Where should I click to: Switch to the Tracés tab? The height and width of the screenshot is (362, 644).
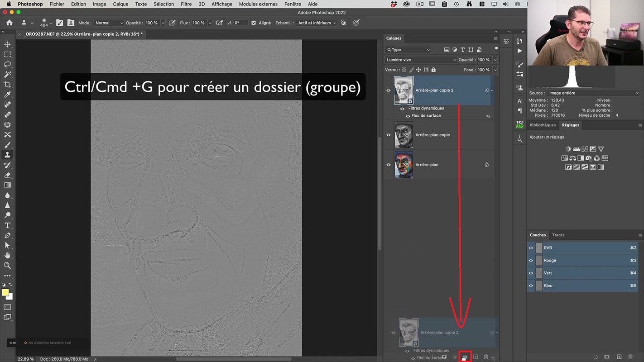tap(558, 235)
